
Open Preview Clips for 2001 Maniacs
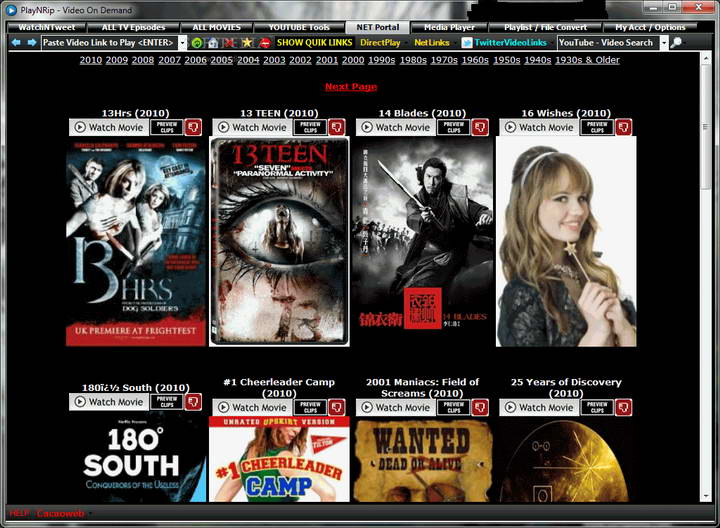click(454, 407)
